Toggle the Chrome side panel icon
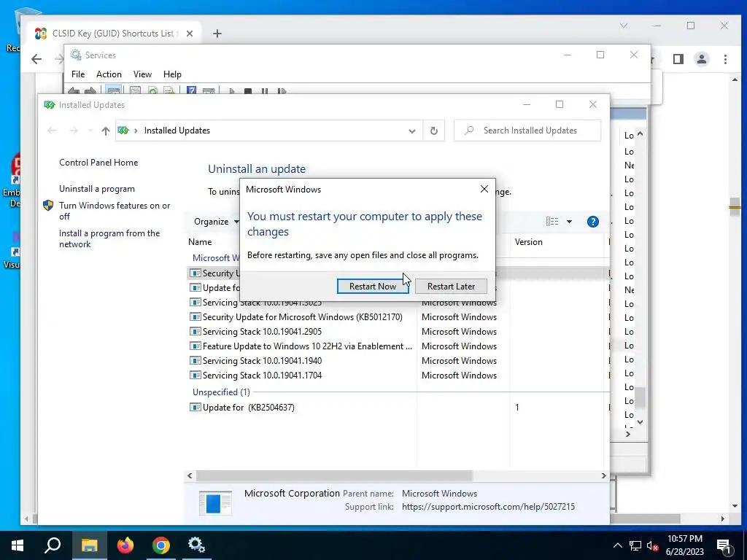The width and height of the screenshot is (747, 560). [x=678, y=59]
